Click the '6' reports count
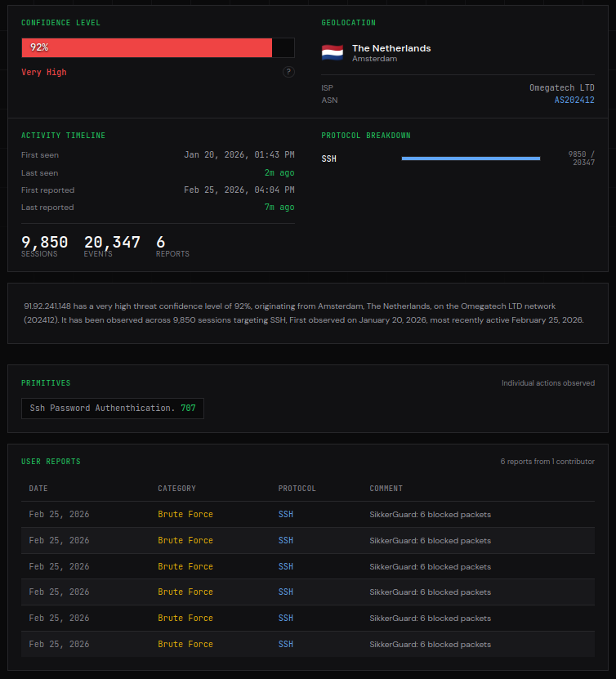This screenshot has width=616, height=679. pyautogui.click(x=161, y=242)
